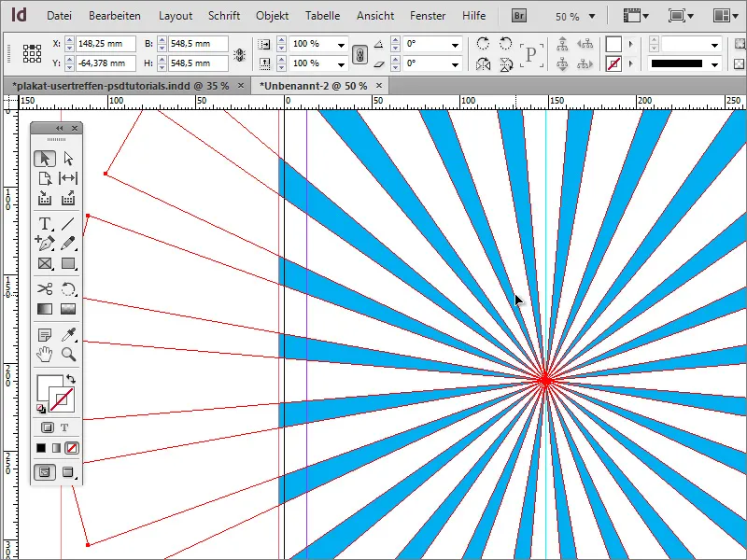The image size is (747, 560).
Task: Select the Gap tool
Action: click(68, 178)
